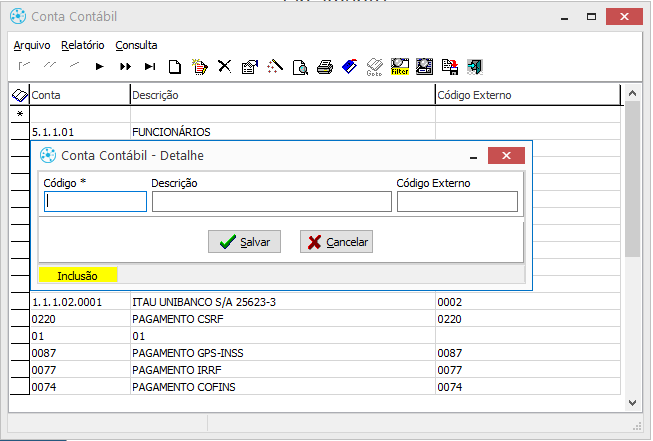Select Conta cell 0220
Viewport: 653px width, 441px height.
80,319
